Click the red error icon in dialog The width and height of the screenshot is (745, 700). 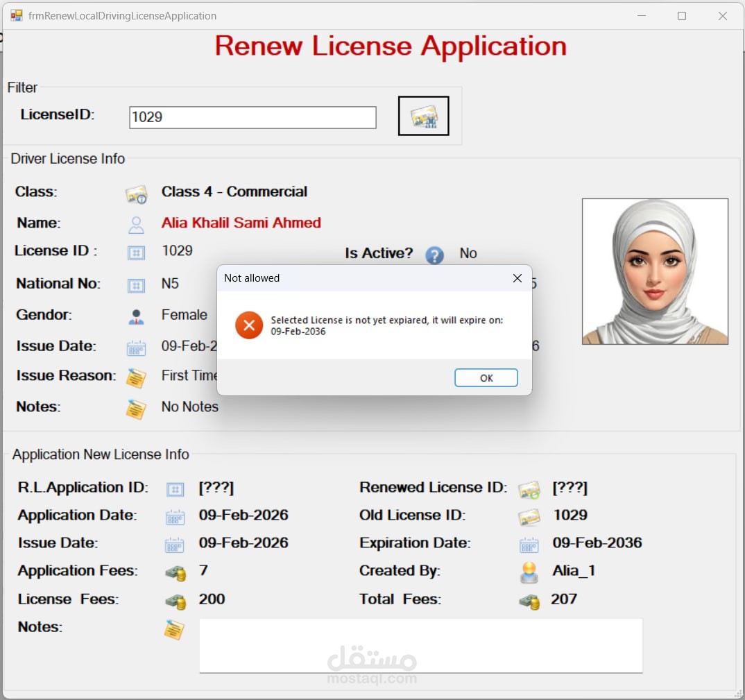click(x=248, y=325)
